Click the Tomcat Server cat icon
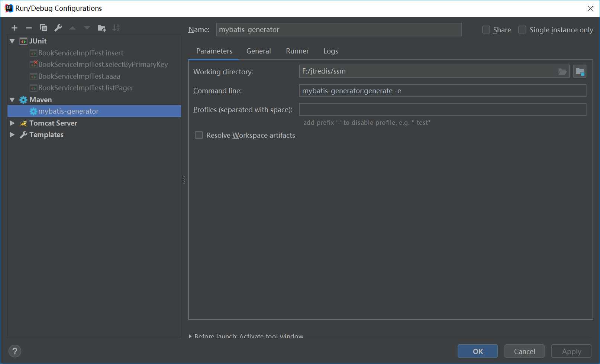The height and width of the screenshot is (364, 600). [23, 123]
